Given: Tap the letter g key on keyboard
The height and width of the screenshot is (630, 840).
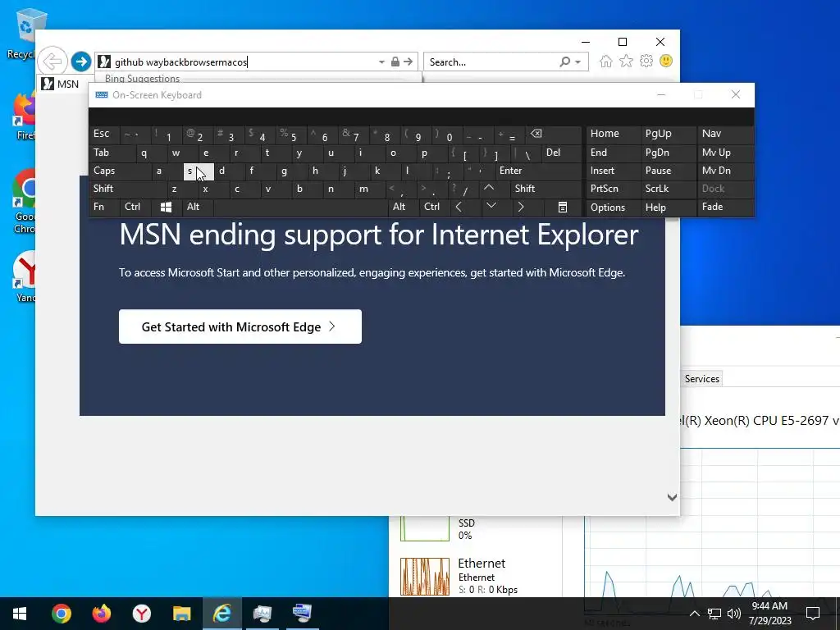Looking at the screenshot, I should 292,171.
